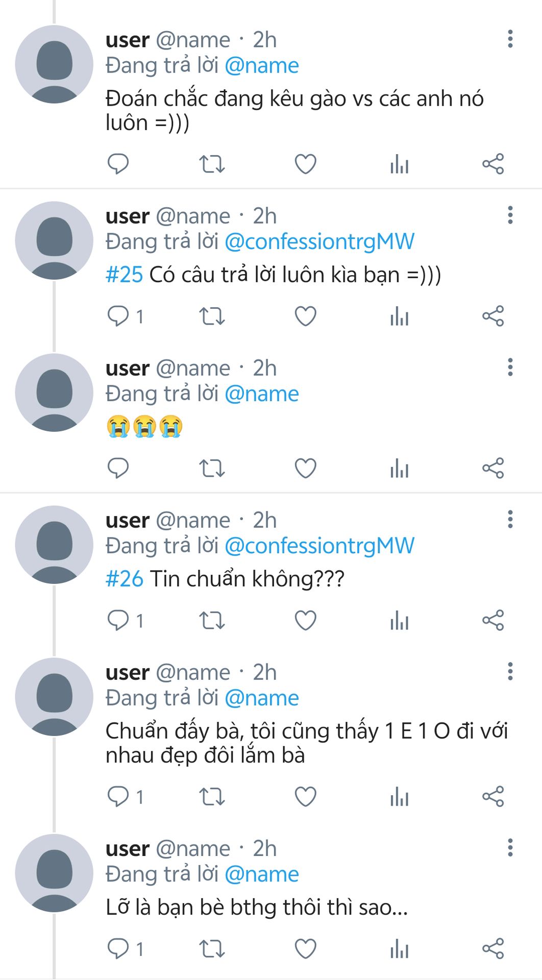Screen dimensions: 542x980
Task: Open more options on 'Lỡ là bạn bè' tweet
Action: pos(510,848)
